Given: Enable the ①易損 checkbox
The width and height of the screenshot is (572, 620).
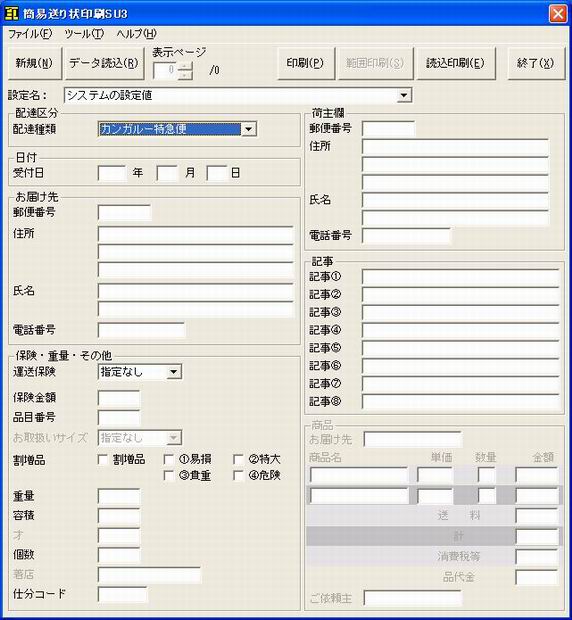Looking at the screenshot, I should tap(169, 459).
